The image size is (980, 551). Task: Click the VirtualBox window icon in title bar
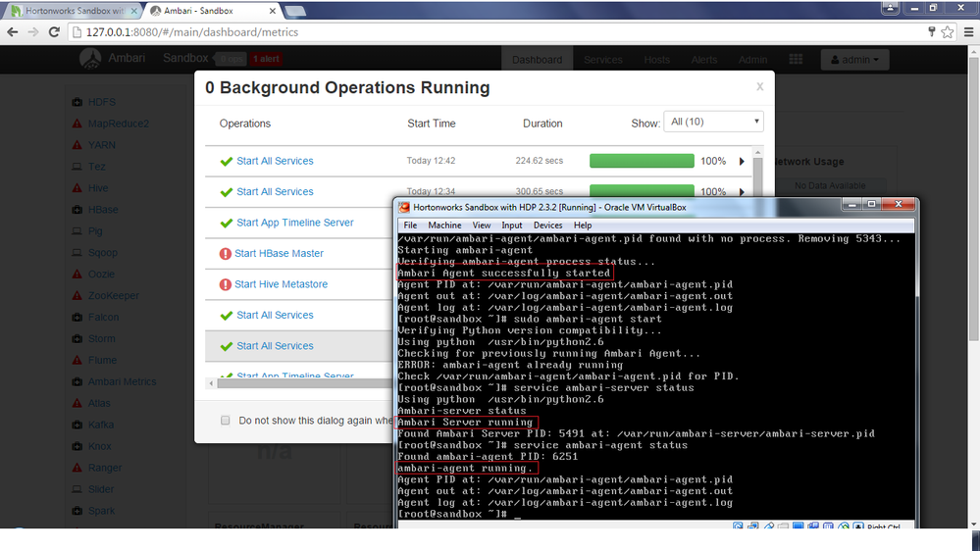click(404, 208)
